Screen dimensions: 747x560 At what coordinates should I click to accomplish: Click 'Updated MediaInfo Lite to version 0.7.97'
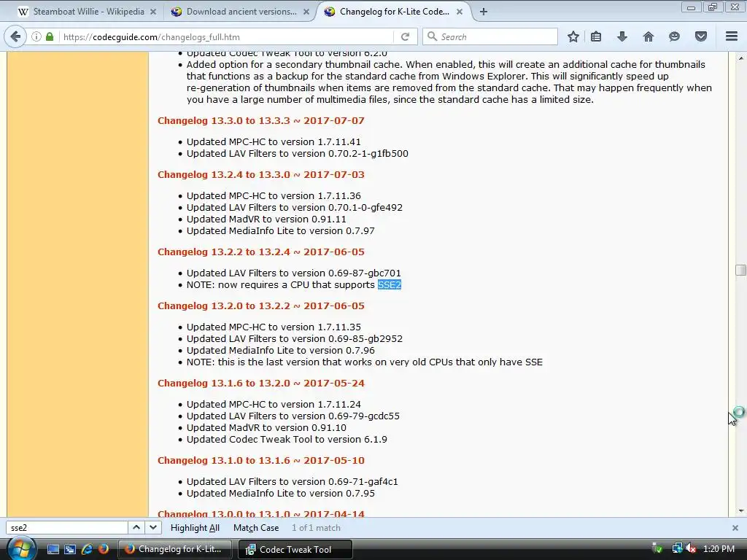click(281, 230)
